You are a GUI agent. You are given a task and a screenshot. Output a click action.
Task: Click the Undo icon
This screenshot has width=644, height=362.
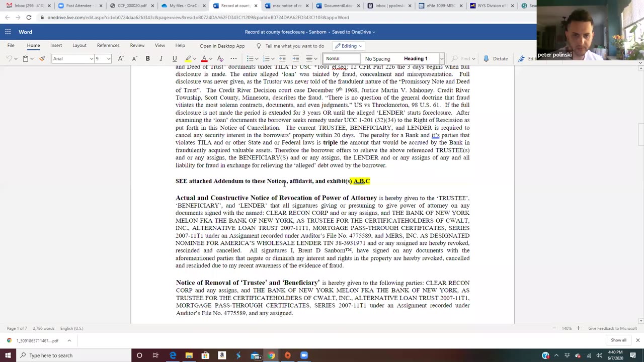tap(9, 59)
